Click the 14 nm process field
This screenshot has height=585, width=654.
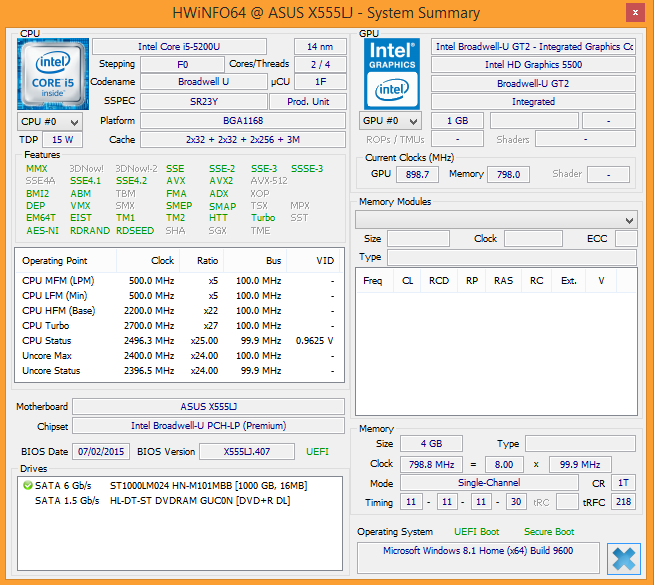click(320, 47)
